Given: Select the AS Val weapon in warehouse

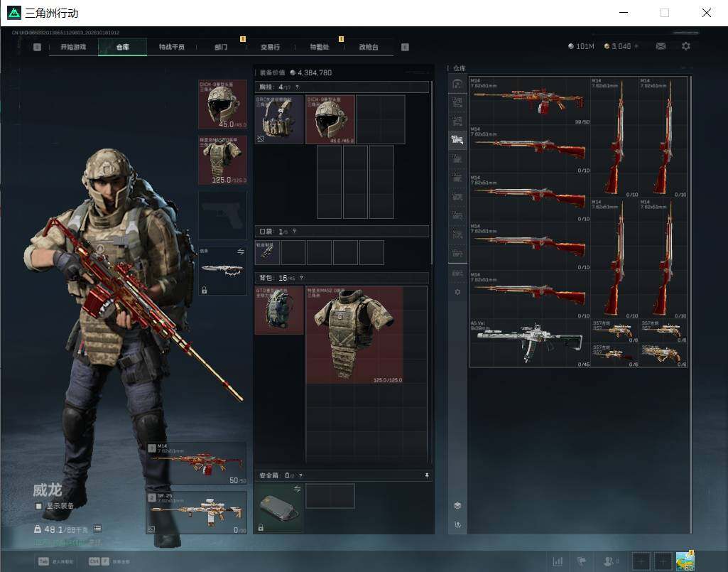Looking at the screenshot, I should click(529, 343).
